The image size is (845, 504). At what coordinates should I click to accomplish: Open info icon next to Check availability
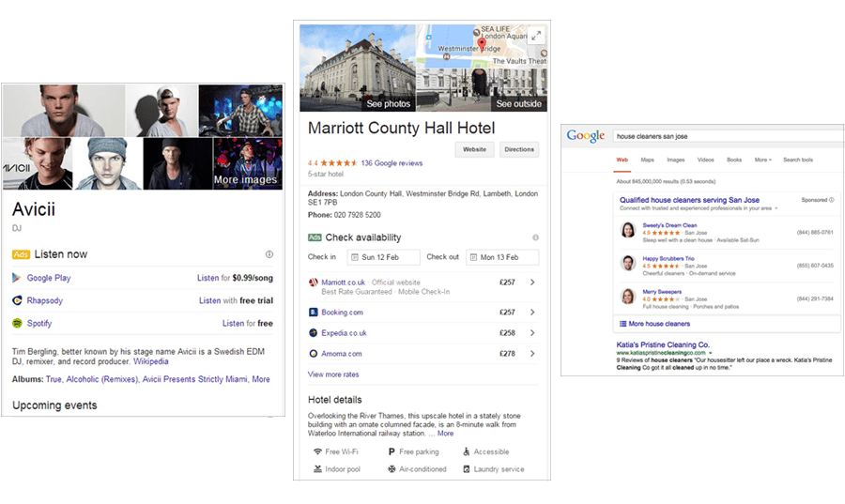536,237
